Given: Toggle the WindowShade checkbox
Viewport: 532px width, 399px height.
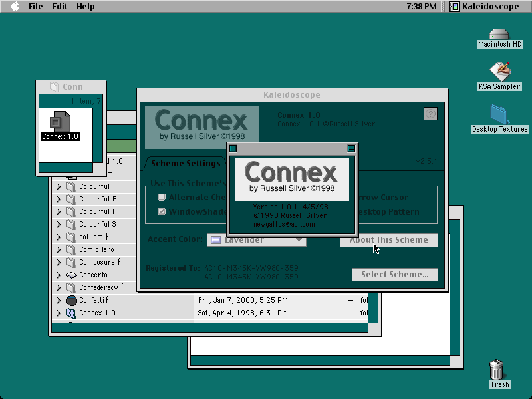Looking at the screenshot, I should pos(162,211).
